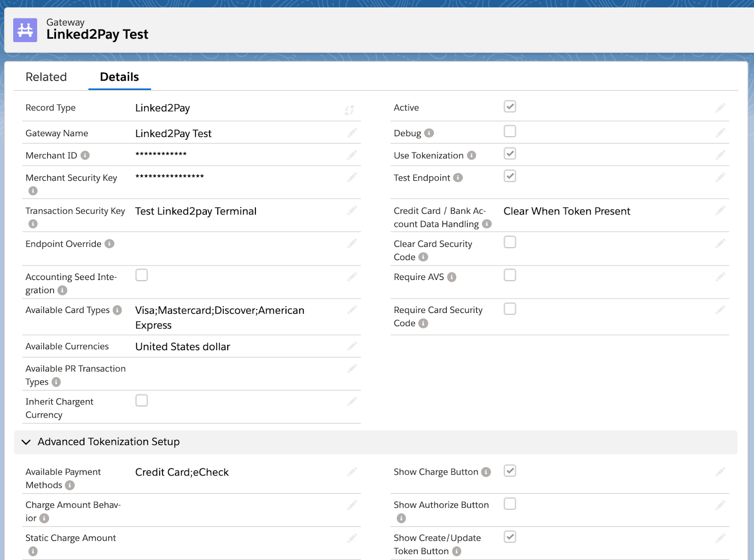
Task: Click the change record type icon
Action: [x=349, y=110]
